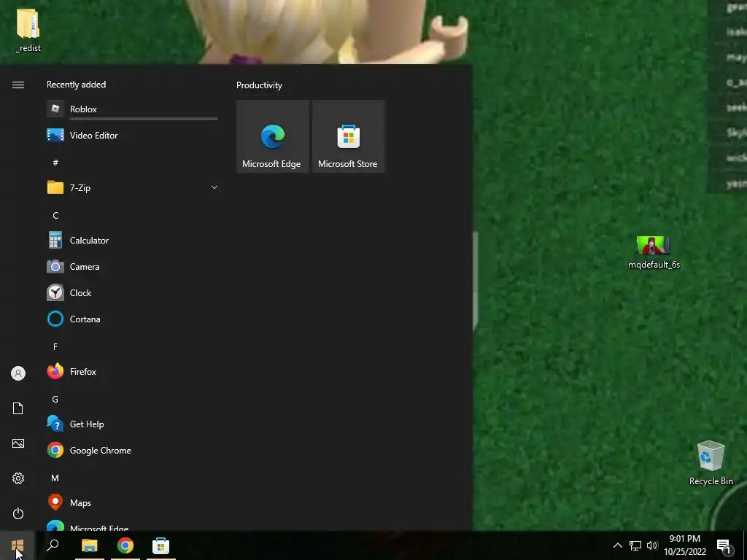The height and width of the screenshot is (560, 747).
Task: Expand the 7-Zip folder chevron
Action: click(x=214, y=187)
